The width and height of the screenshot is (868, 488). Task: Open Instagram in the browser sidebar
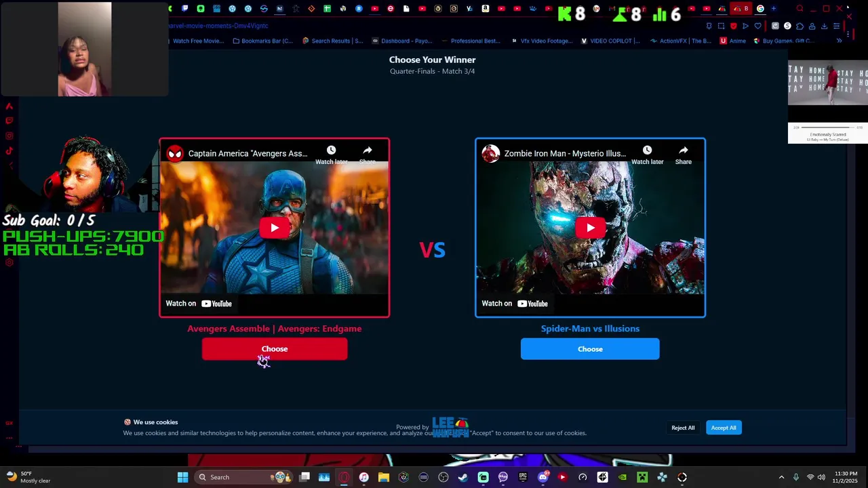coord(9,136)
